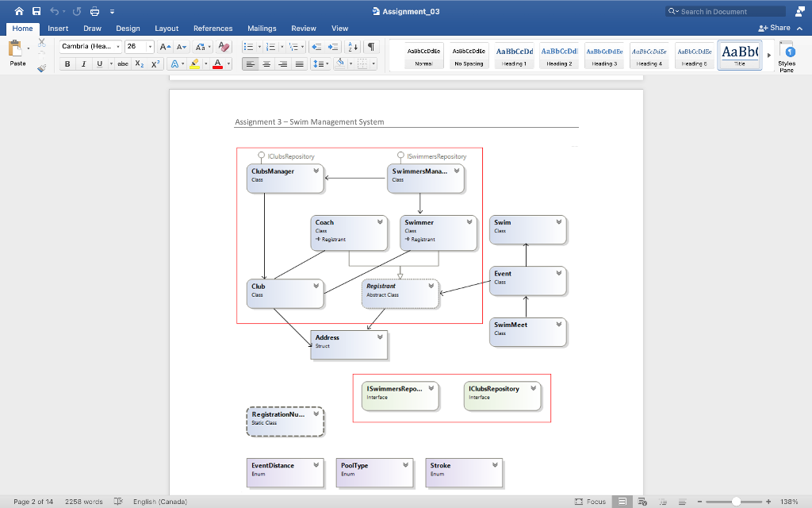
Task: Switch to the Insert tab
Action: click(58, 29)
